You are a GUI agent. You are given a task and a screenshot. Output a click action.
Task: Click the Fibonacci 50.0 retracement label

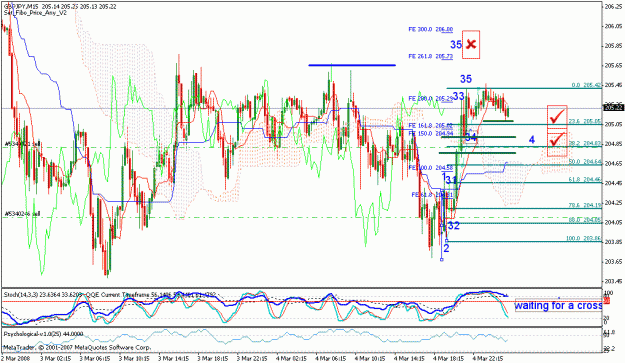tap(585, 162)
